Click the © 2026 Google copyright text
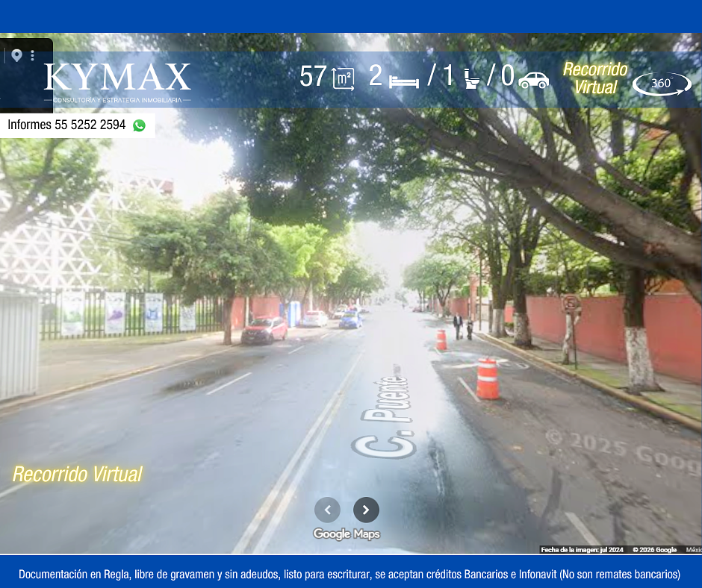 click(654, 549)
